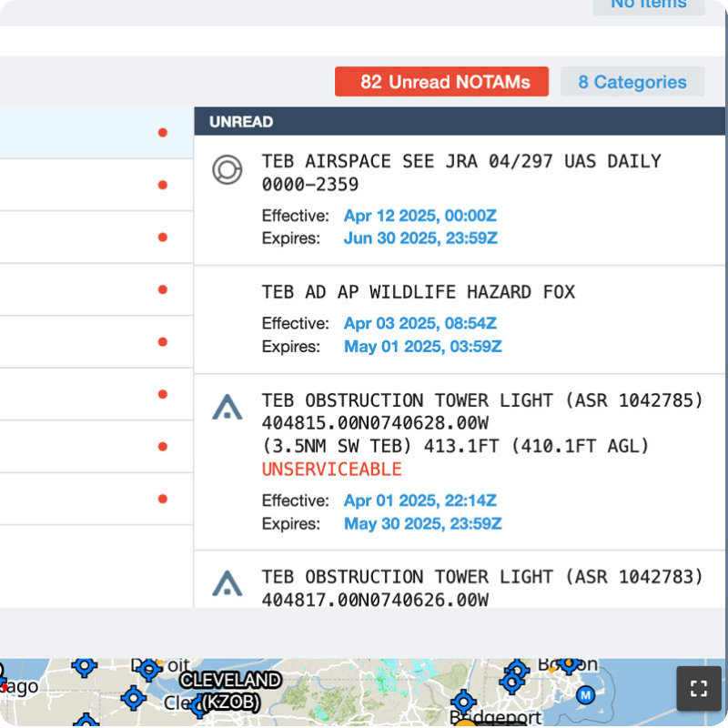This screenshot has width=728, height=728.
Task: Click the 82 Unread NOTAMs button
Action: tap(441, 82)
